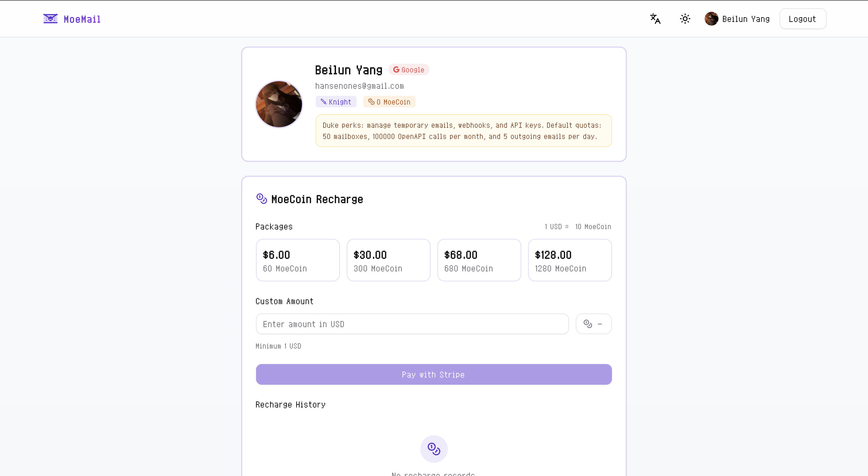Image resolution: width=868 pixels, height=476 pixels.
Task: Open the language translation switcher
Action: coord(655,19)
